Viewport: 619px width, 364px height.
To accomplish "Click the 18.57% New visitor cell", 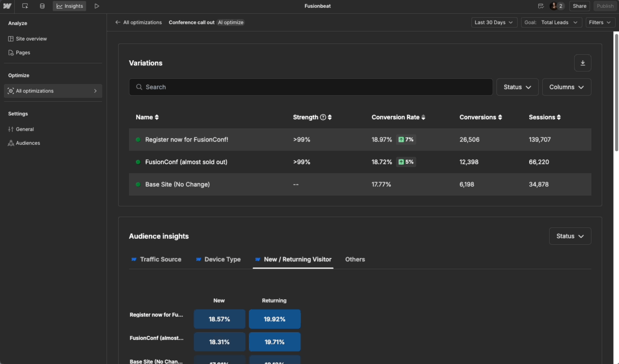I will (x=220, y=319).
